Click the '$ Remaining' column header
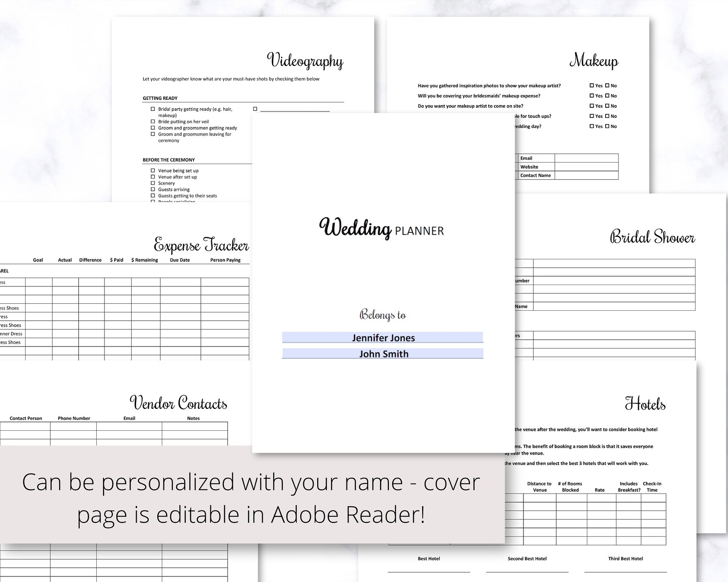Screen dimensions: 728x582 click(x=144, y=260)
